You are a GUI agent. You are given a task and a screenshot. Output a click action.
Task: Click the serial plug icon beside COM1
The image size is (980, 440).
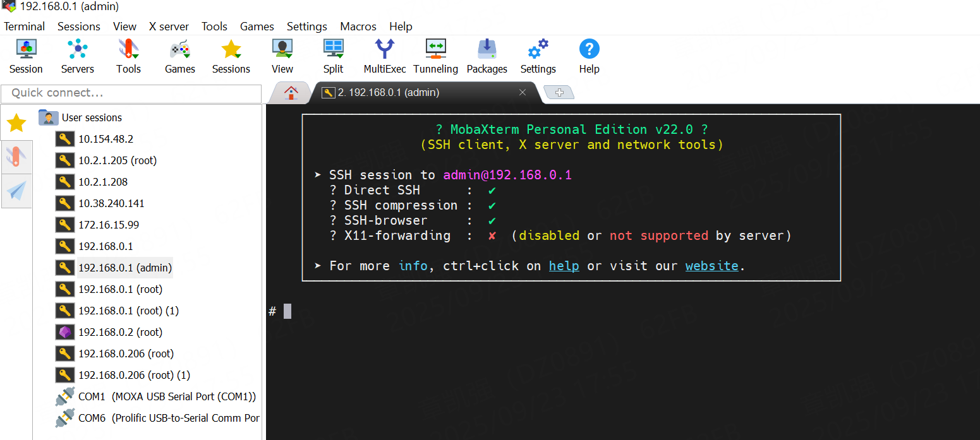[64, 396]
